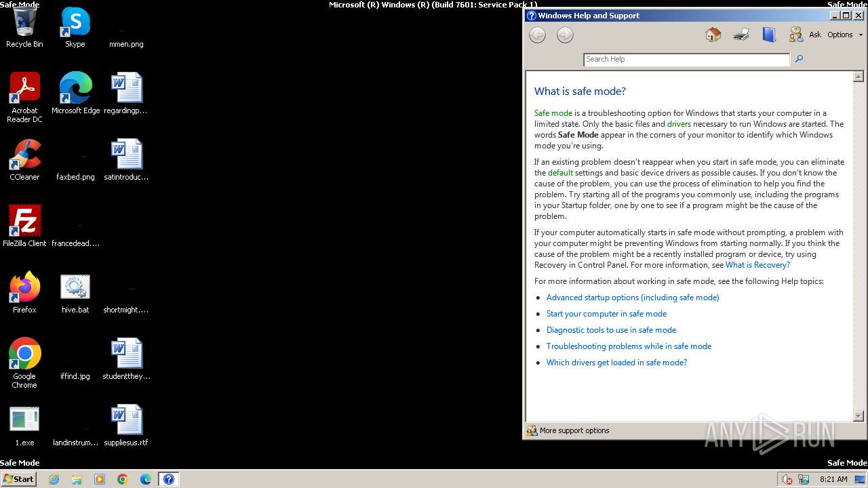Click the Search Help magnifier icon
This screenshot has height=488, width=868.
[799, 59]
